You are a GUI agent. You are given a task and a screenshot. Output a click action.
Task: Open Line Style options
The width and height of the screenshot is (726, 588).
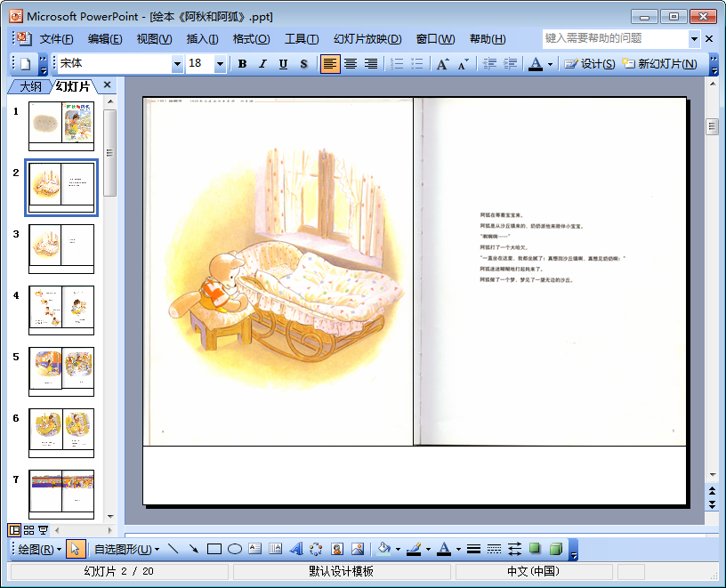[x=473, y=550]
